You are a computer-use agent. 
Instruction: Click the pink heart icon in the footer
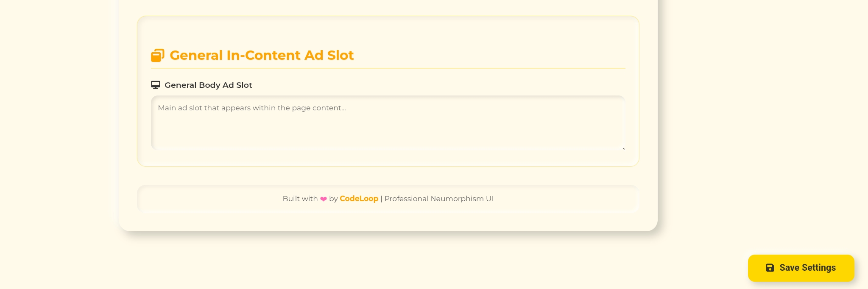[324, 199]
